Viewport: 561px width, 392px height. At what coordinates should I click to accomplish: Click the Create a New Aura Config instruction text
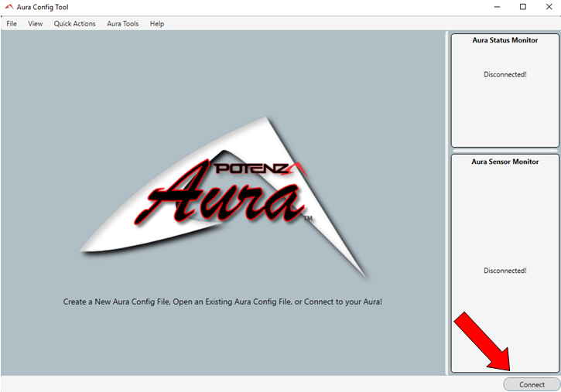pyautogui.click(x=222, y=302)
